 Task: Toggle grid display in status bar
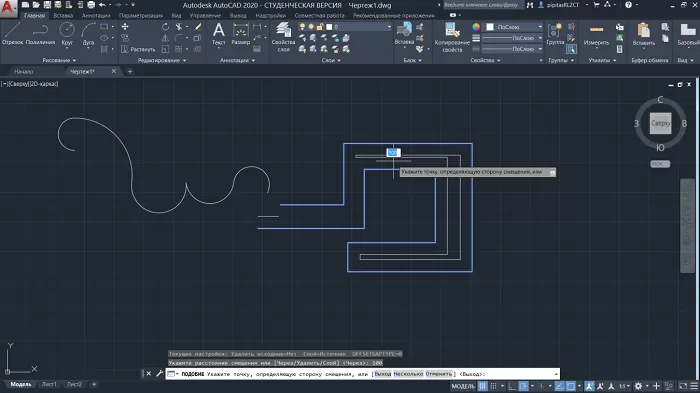483,386
